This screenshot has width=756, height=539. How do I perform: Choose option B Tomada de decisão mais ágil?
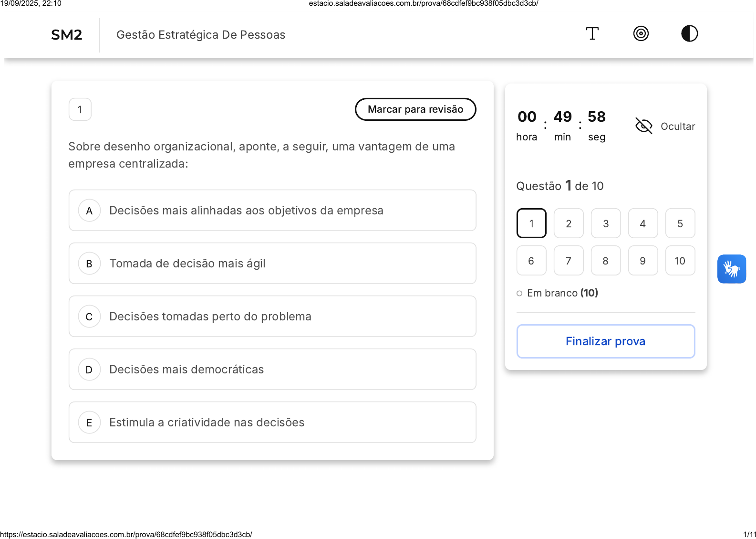point(272,264)
